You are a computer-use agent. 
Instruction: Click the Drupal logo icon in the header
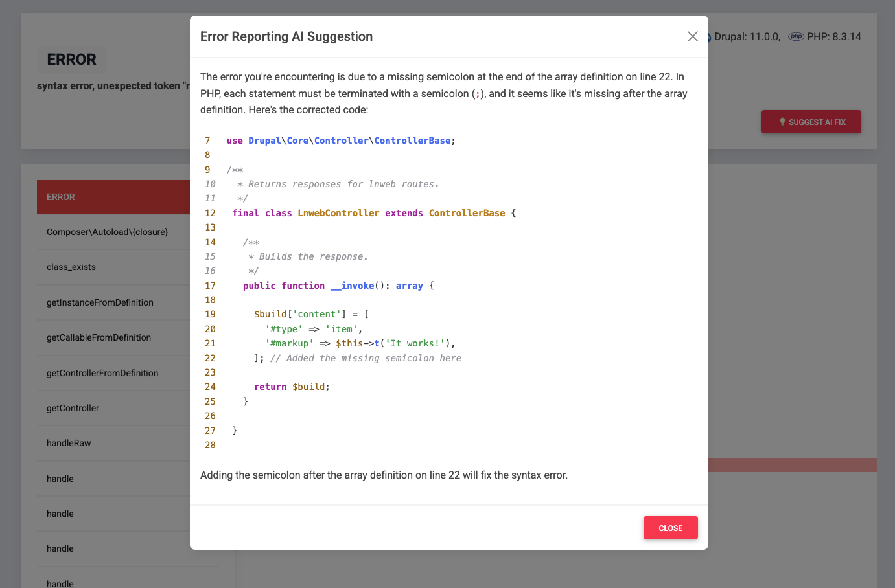click(710, 36)
